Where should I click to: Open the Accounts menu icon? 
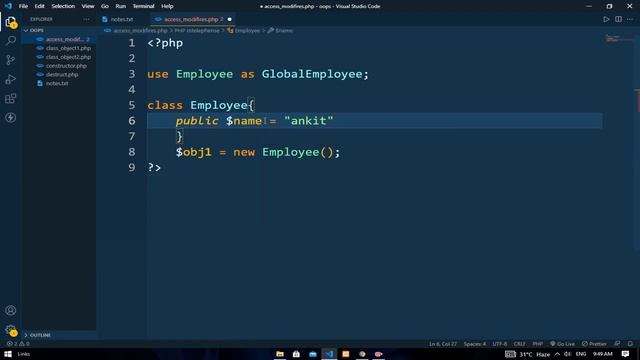pyautogui.click(x=11, y=310)
